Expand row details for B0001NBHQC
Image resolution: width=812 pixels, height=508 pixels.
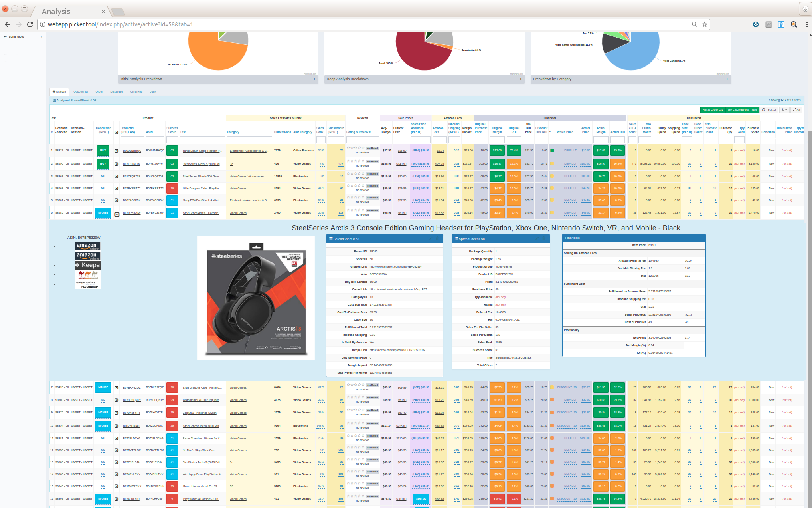(x=117, y=151)
